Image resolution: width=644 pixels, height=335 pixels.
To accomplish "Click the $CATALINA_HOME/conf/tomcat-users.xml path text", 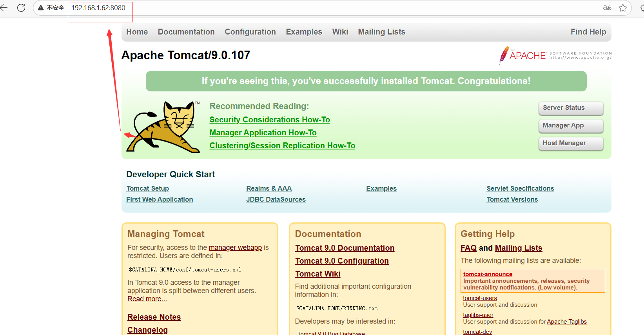I will 185,269.
